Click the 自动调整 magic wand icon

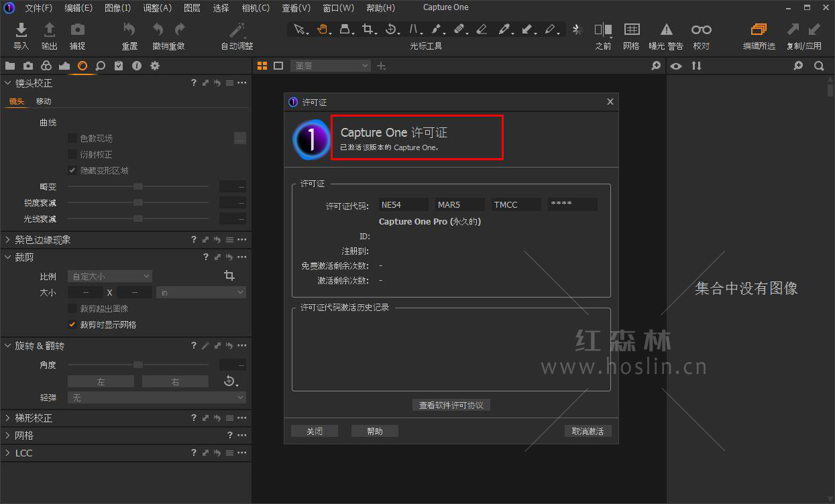[x=237, y=29]
